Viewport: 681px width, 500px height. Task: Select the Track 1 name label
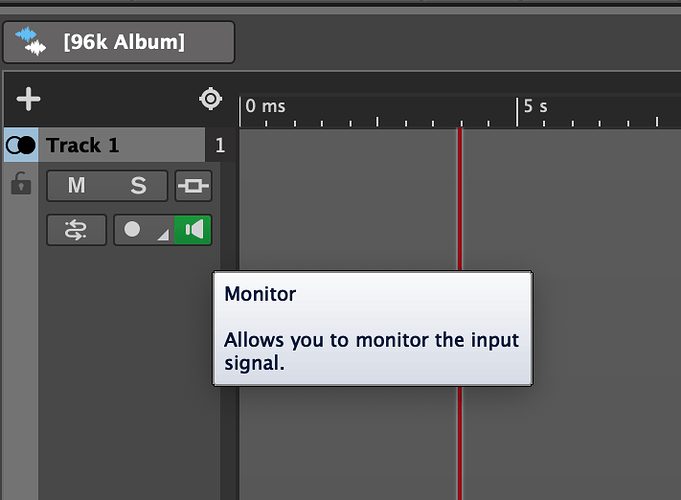[83, 146]
